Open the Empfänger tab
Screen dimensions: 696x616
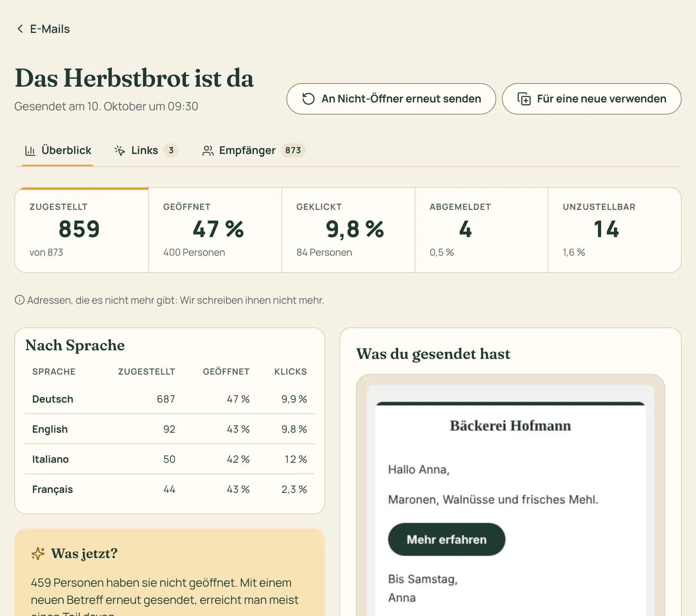click(253, 150)
